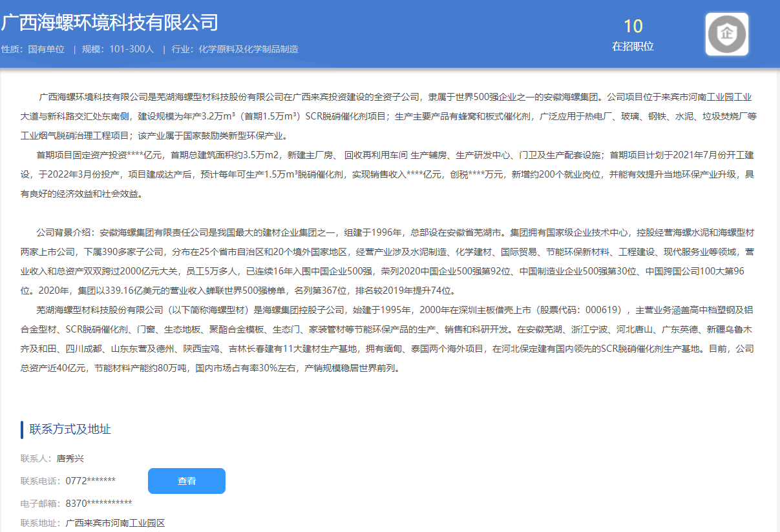Click the 广西海螺环境科技有限公司 company title
Image resolution: width=780 pixels, height=532 pixels.
(x=109, y=22)
